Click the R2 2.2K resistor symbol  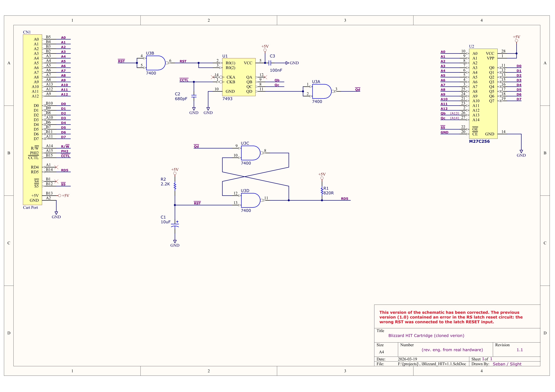click(175, 186)
